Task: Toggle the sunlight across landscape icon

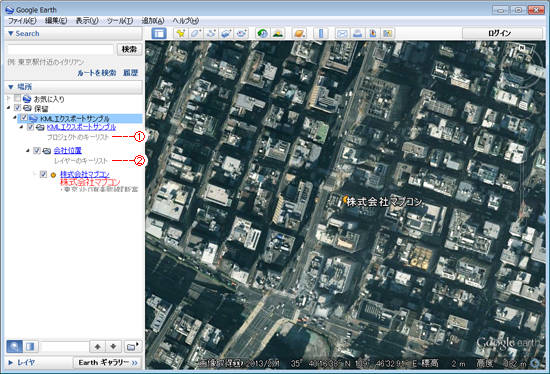Action: tap(278, 33)
